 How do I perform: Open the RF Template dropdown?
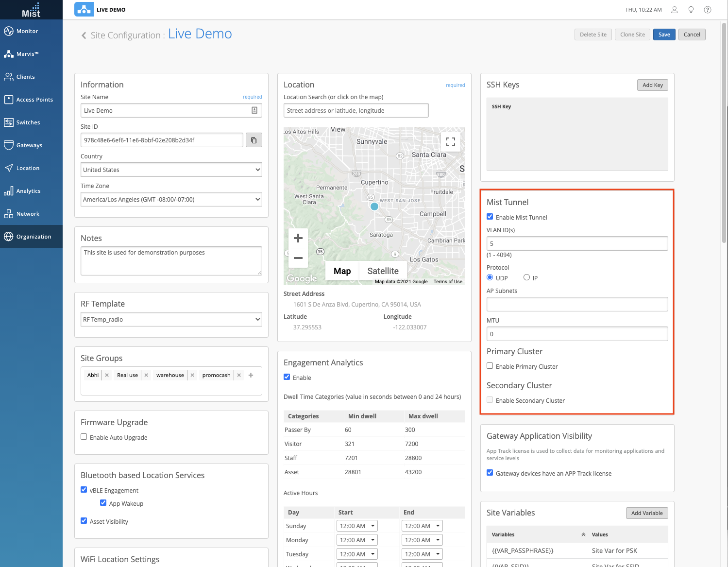click(171, 319)
